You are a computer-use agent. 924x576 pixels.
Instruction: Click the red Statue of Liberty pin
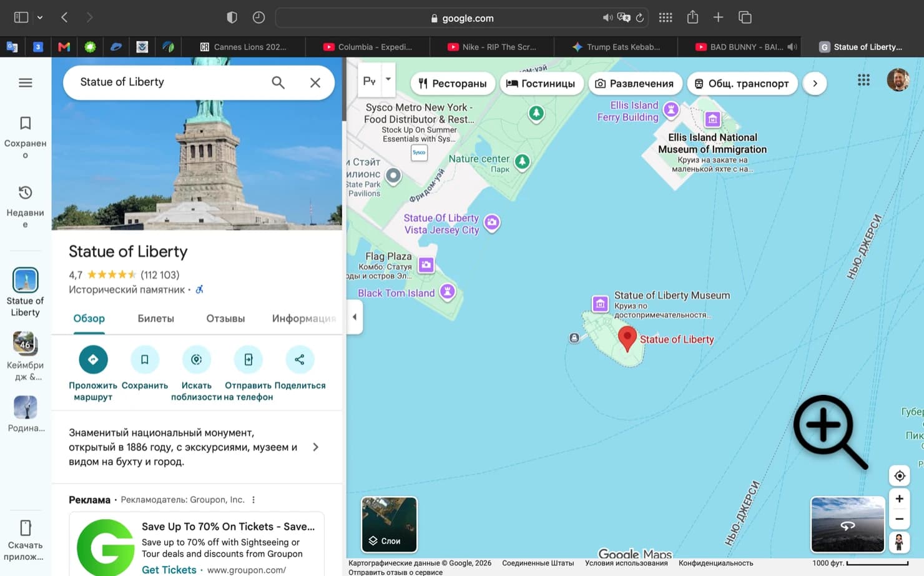[x=627, y=339]
